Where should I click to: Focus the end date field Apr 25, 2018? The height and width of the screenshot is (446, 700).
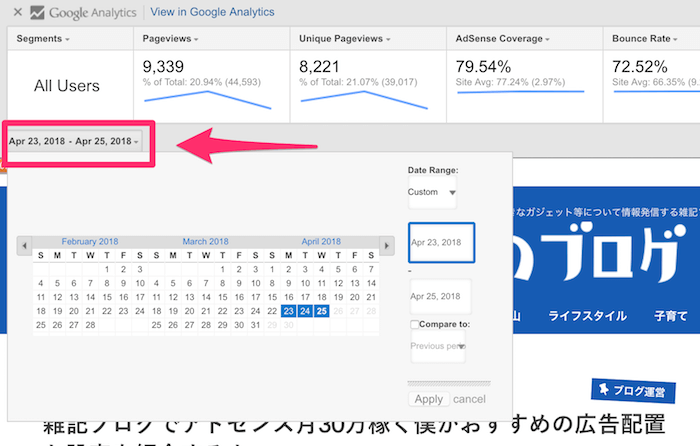coord(440,296)
